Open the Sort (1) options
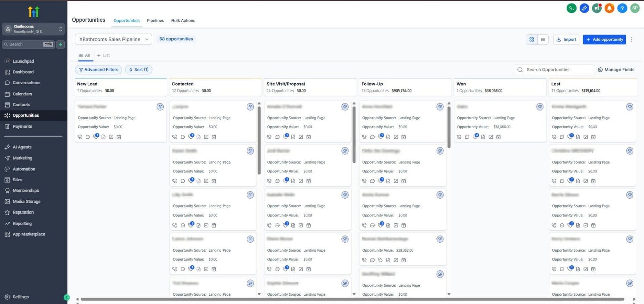The height and width of the screenshot is (304, 644). [x=139, y=70]
